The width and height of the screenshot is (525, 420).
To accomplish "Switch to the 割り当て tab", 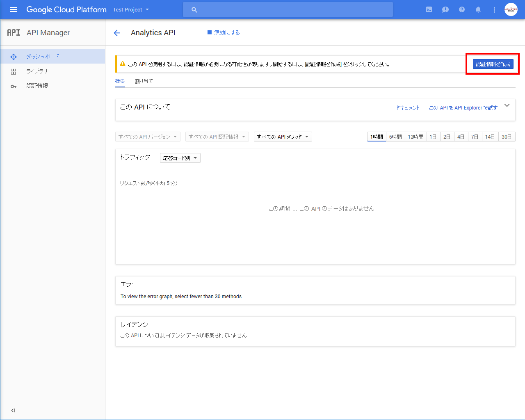I will pos(144,81).
